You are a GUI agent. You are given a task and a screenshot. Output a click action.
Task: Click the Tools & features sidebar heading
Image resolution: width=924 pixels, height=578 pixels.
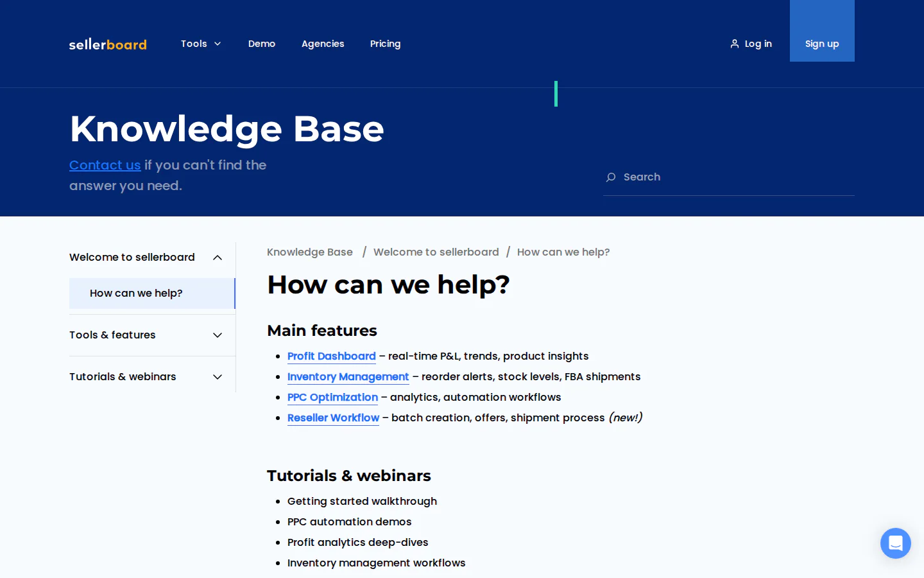112,335
